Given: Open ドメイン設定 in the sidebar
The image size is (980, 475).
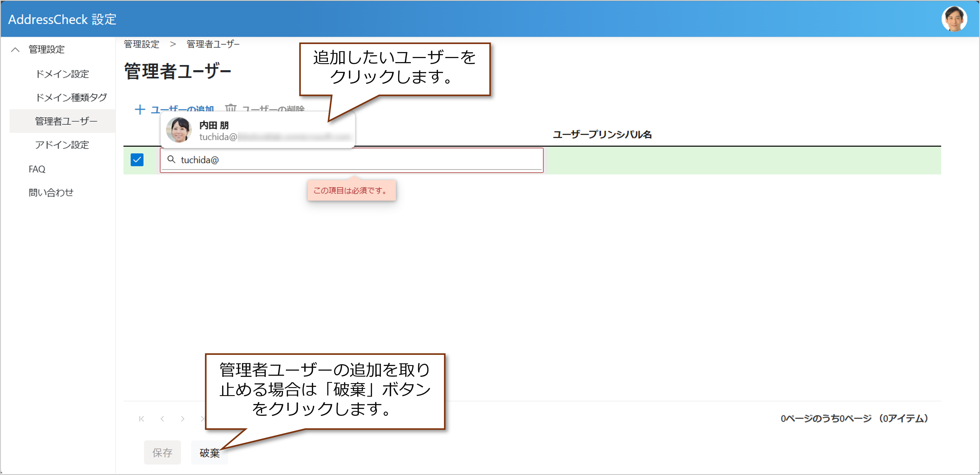Looking at the screenshot, I should point(62,73).
